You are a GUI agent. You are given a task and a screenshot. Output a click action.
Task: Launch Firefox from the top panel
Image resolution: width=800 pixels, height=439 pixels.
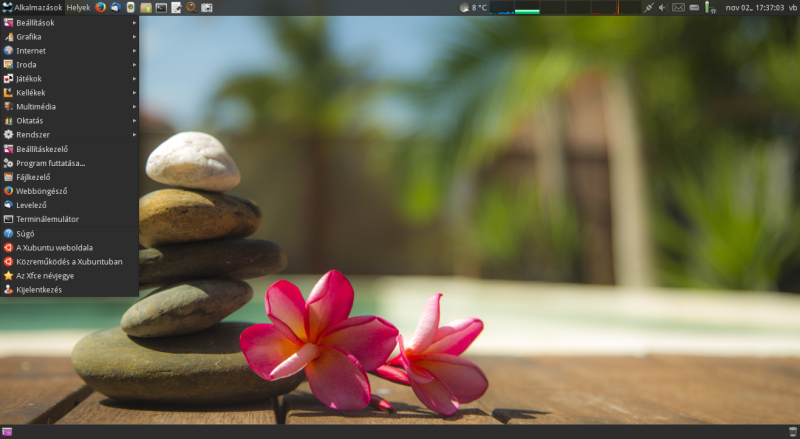pos(101,7)
